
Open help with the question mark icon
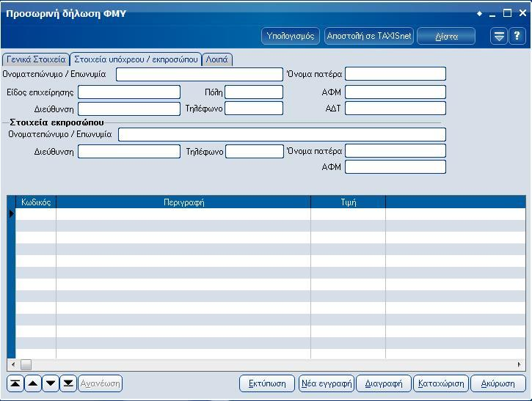pos(517,36)
